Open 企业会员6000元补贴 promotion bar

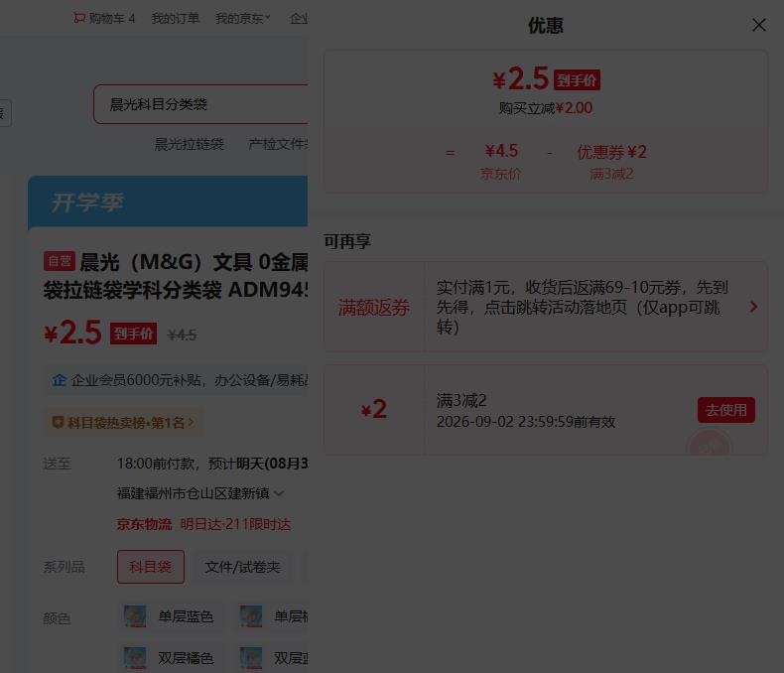click(176, 380)
